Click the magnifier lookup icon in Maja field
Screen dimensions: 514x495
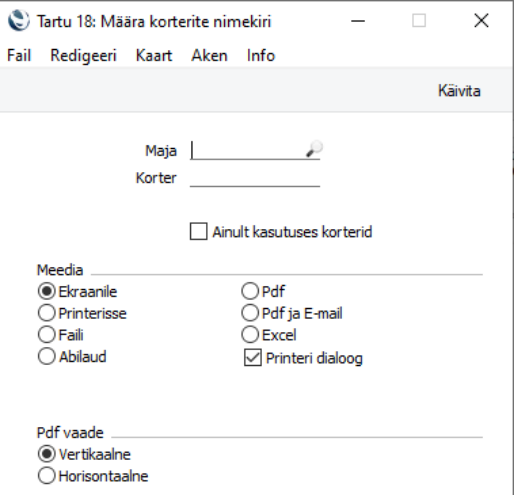click(x=314, y=149)
